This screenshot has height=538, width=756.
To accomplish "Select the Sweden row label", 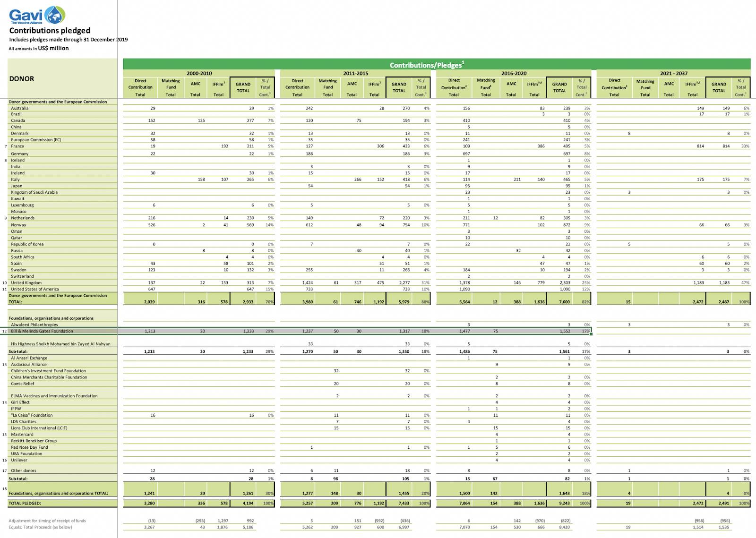I will (19, 270).
